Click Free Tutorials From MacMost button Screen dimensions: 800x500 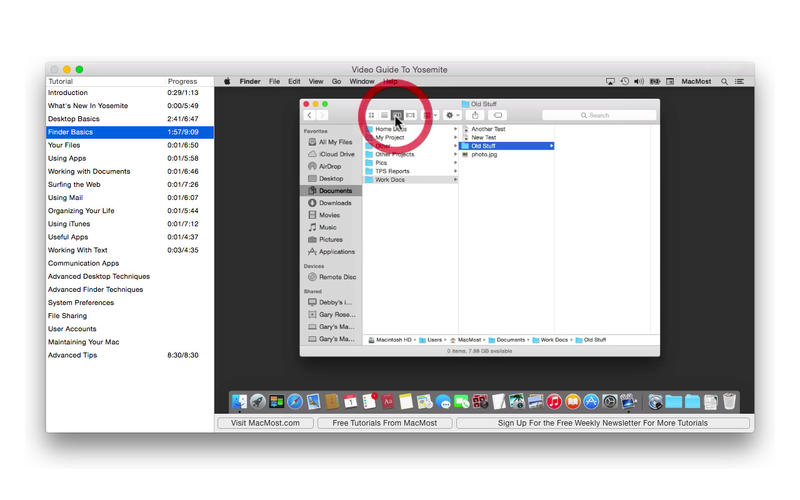pyautogui.click(x=384, y=423)
